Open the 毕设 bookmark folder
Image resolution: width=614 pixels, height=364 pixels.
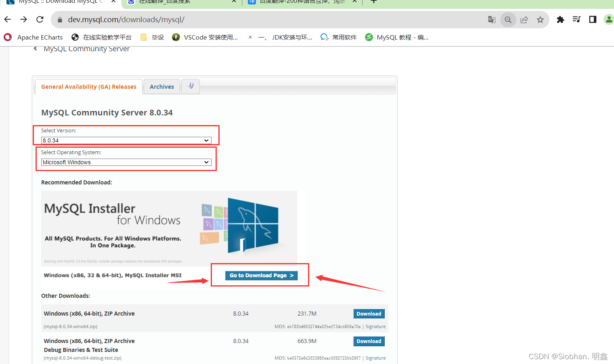pos(152,37)
